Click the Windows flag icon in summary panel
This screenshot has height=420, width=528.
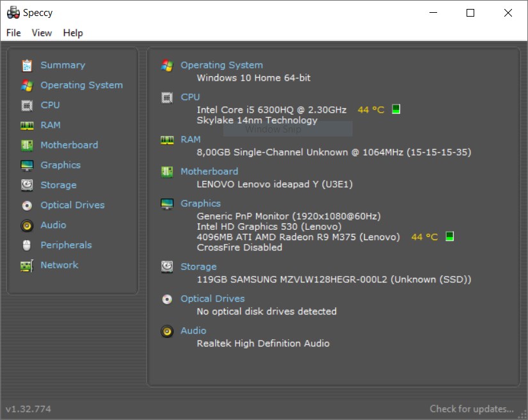pyautogui.click(x=167, y=65)
